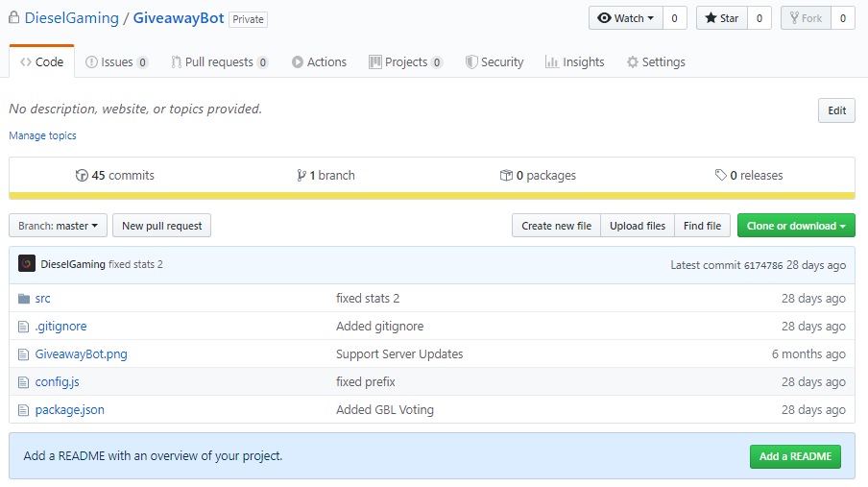
Task: Click Find file
Action: pyautogui.click(x=702, y=226)
